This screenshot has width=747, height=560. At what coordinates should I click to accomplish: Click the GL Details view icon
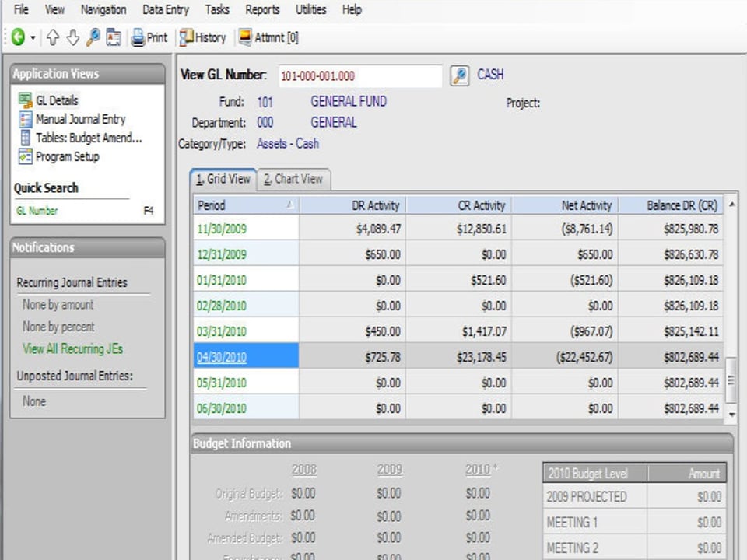[x=25, y=100]
